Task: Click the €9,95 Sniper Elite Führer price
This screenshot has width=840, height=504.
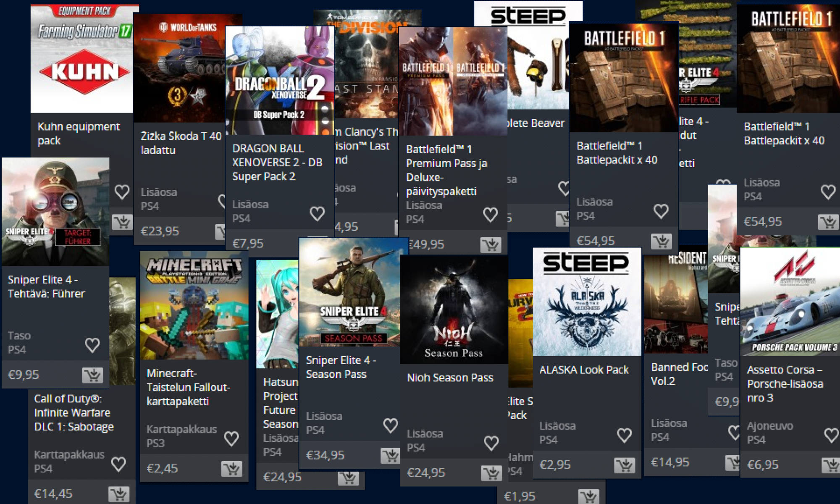Action: (24, 374)
